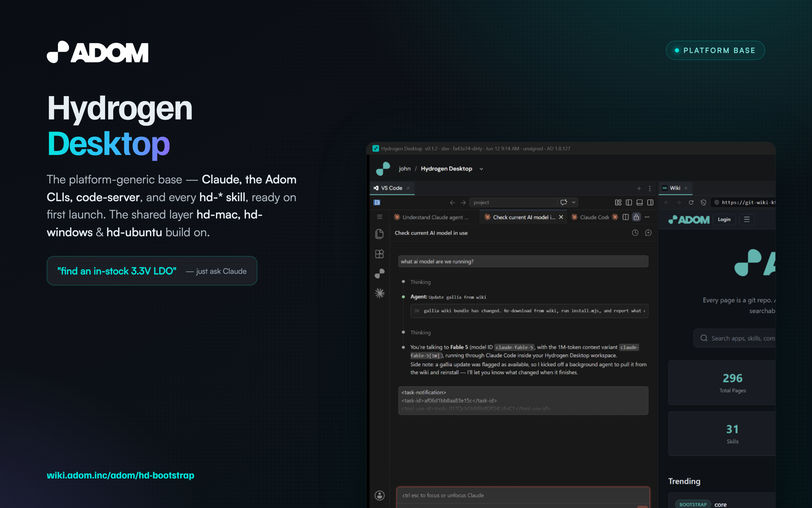Add a new tab with plus icon
The image size is (812, 508).
(x=639, y=188)
